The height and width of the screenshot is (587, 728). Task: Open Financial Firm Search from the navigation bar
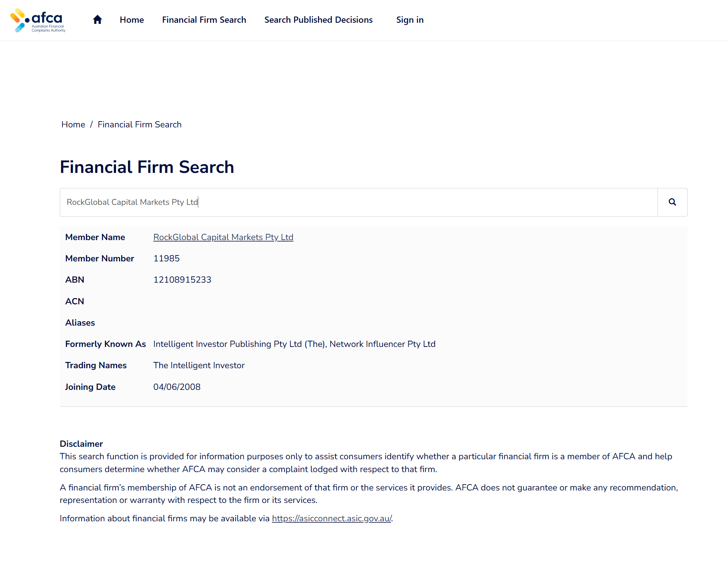pyautogui.click(x=204, y=20)
